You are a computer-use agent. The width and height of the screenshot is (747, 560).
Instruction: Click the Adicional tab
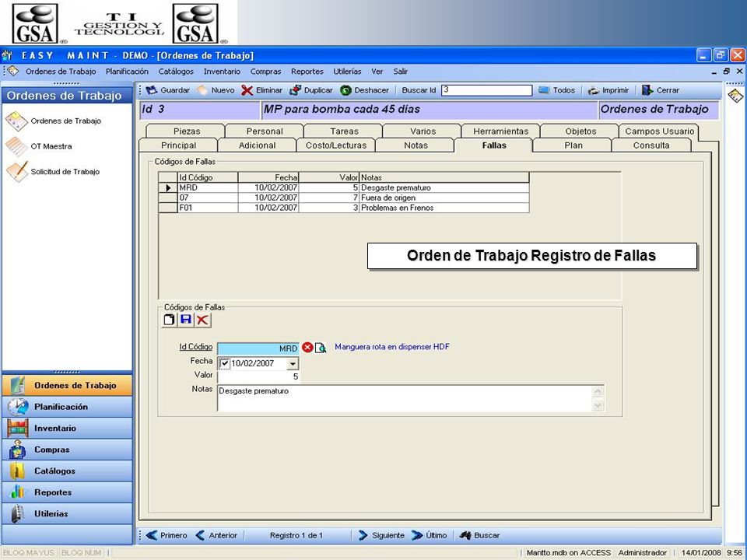(258, 145)
